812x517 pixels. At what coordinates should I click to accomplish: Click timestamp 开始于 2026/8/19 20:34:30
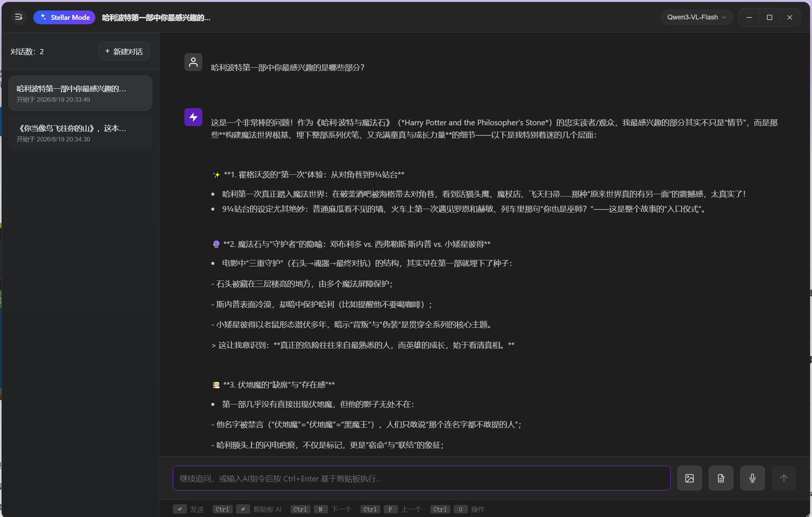click(x=53, y=139)
